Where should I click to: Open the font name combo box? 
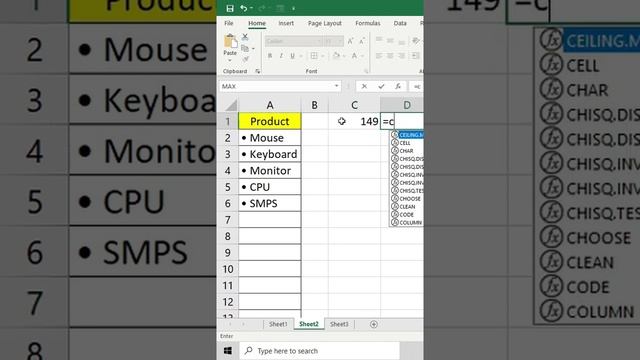[293, 41]
